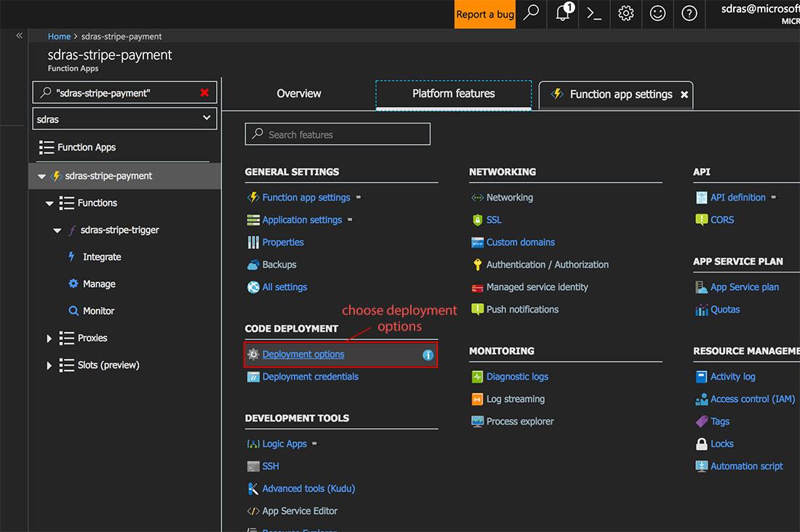Screen dimensions: 800x532
Task: Open portal settings gear icon
Action: click(626, 13)
